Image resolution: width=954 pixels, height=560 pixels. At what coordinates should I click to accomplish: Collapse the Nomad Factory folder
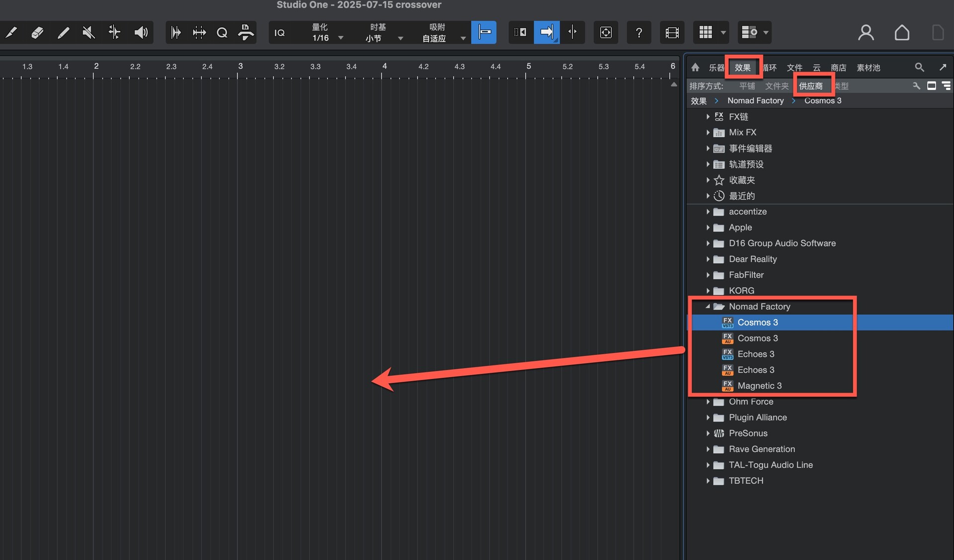tap(708, 307)
